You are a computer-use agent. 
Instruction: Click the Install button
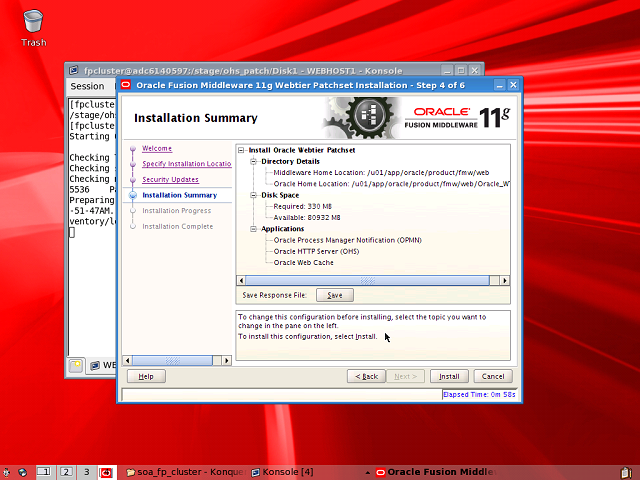click(449, 376)
